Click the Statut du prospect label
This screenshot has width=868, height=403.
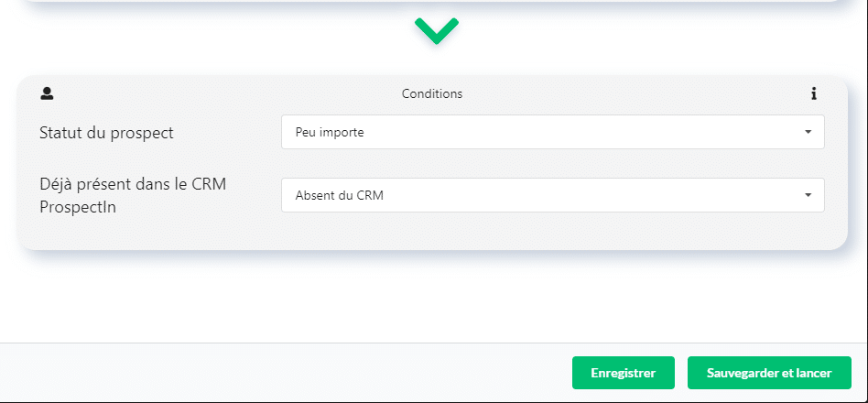pyautogui.click(x=106, y=133)
